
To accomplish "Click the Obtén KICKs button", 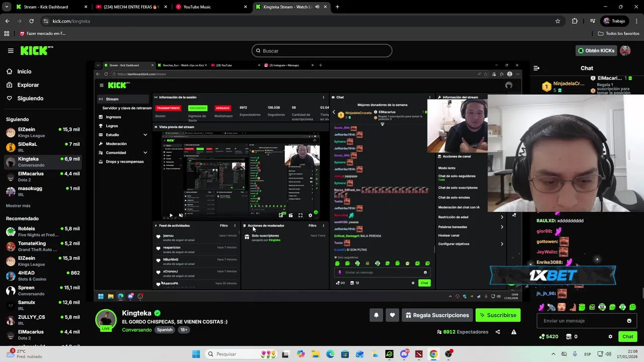I will click(x=596, y=51).
